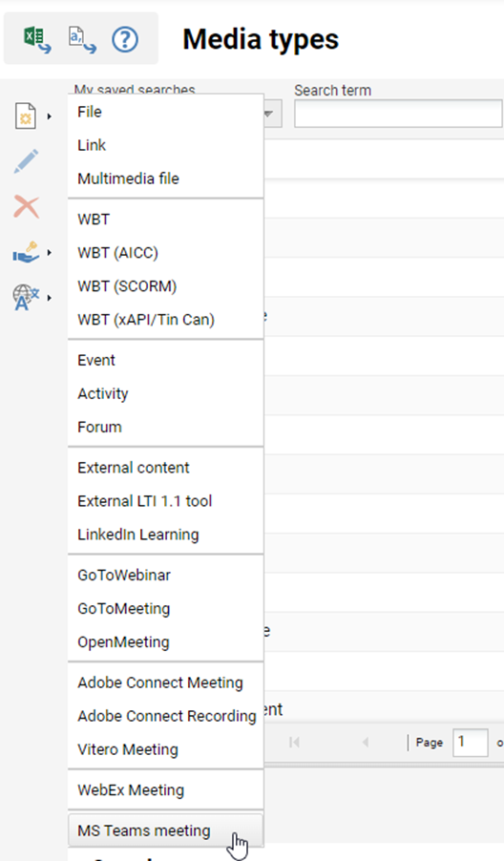Pick Adobe Connect Recording option
The height and width of the screenshot is (861, 504).
click(x=166, y=716)
